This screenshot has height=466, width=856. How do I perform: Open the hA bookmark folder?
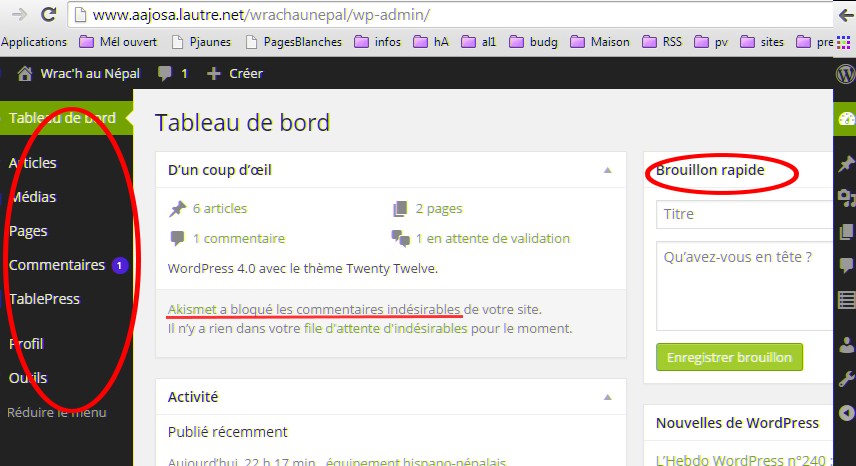point(431,42)
